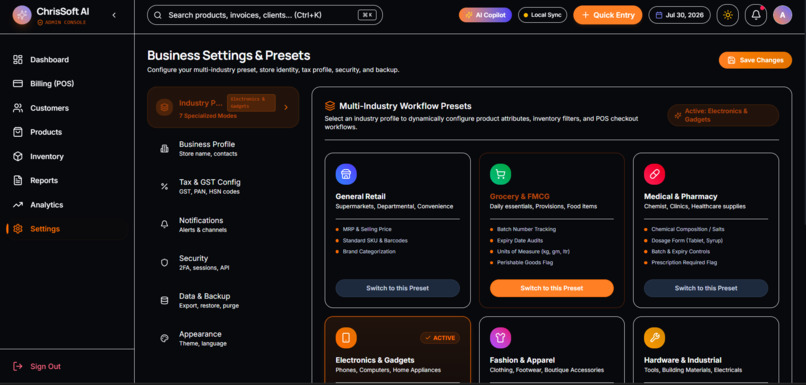
Task: Click the Active: Electronics & Gadgets badge
Action: point(723,115)
